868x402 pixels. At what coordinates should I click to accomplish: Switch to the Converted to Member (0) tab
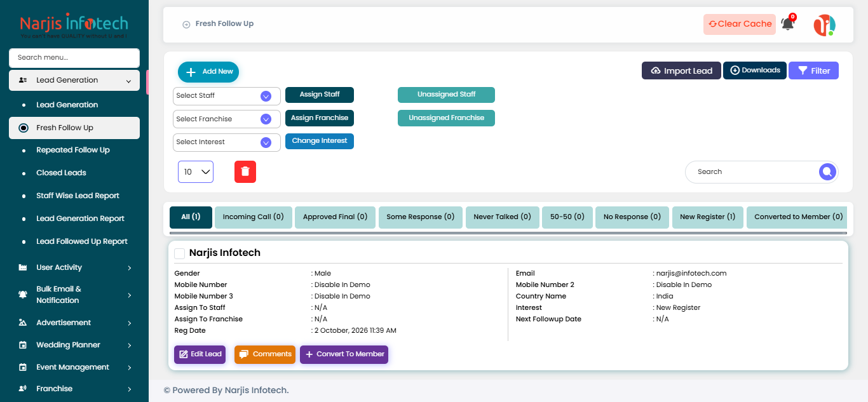(x=798, y=217)
